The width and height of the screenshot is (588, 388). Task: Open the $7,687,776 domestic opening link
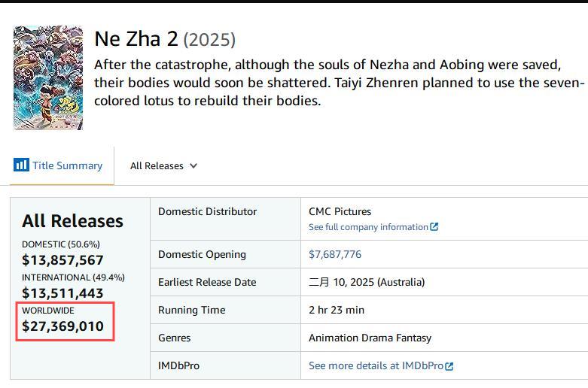point(335,254)
